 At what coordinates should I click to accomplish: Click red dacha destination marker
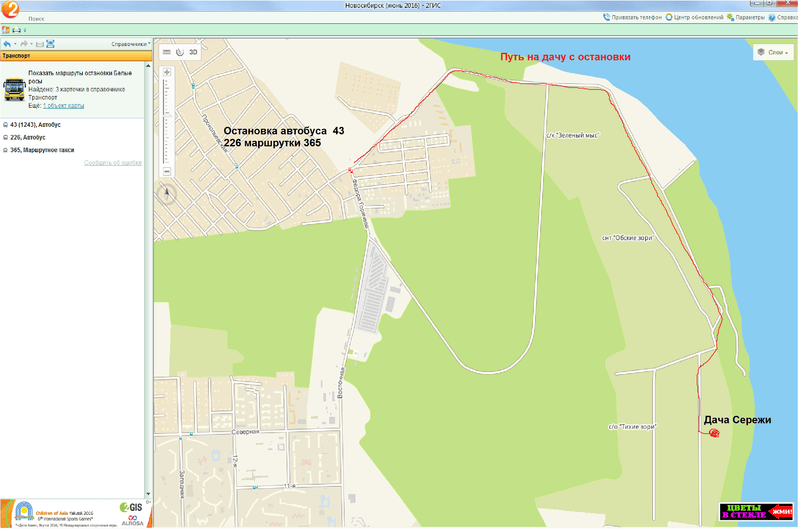pos(714,433)
